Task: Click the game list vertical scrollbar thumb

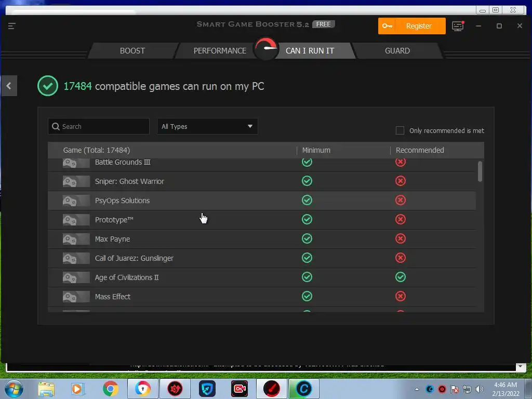Action: tap(480, 171)
